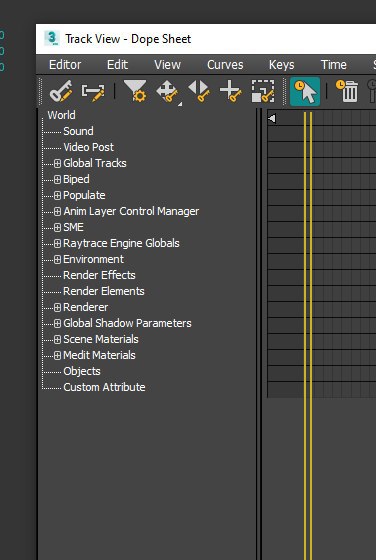Select the World root item

point(61,115)
